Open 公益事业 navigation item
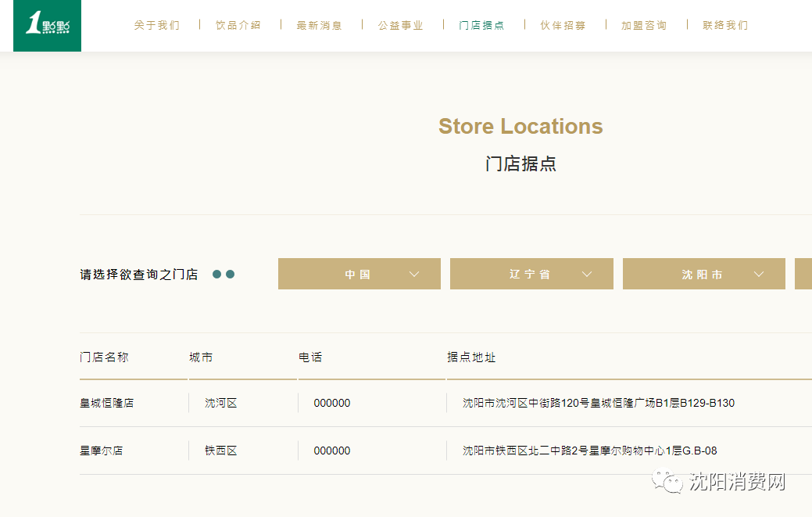This screenshot has height=517, width=812. (401, 25)
